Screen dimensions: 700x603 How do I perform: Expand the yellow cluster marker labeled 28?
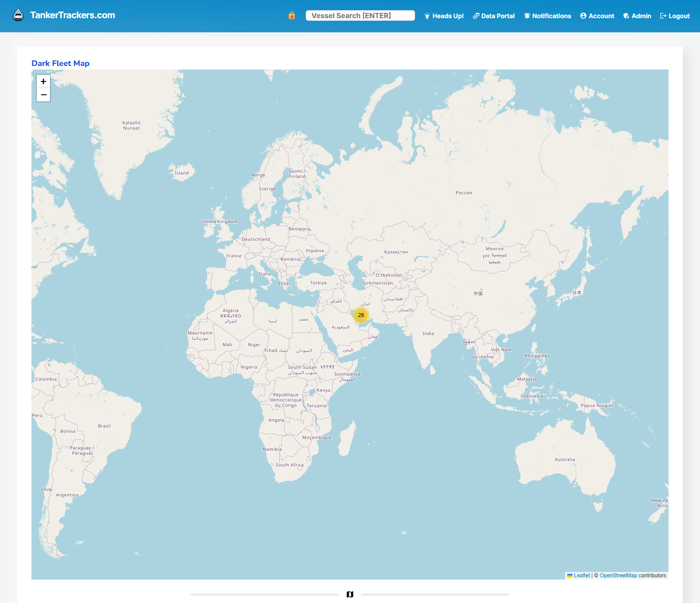point(361,315)
